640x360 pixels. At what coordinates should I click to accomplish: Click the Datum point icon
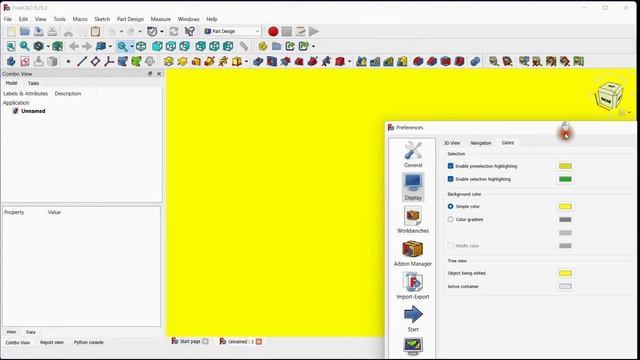69,62
